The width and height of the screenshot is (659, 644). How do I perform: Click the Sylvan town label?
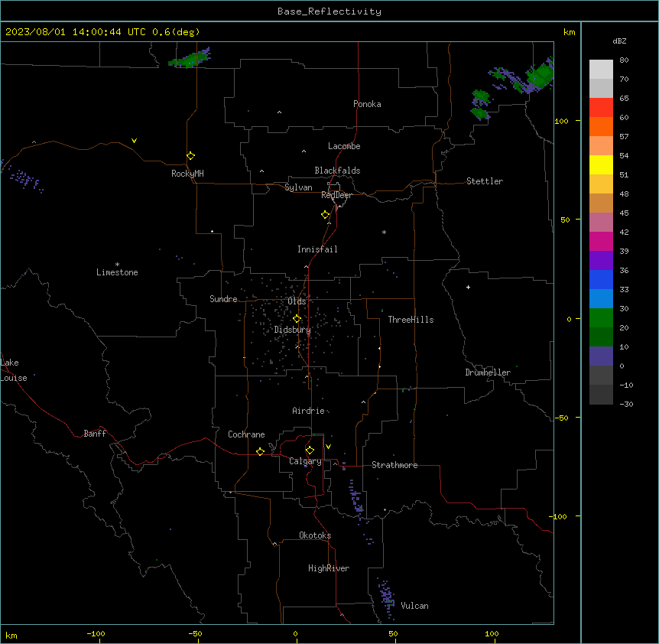click(x=298, y=187)
